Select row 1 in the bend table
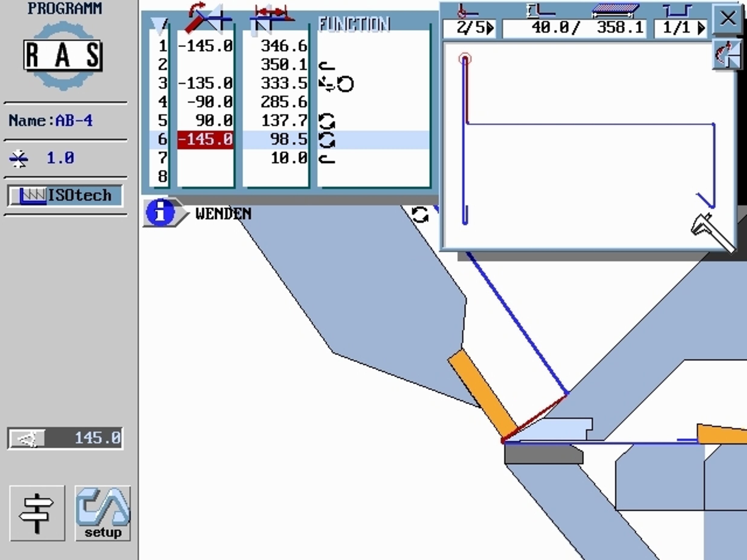747x560 pixels. pos(163,46)
